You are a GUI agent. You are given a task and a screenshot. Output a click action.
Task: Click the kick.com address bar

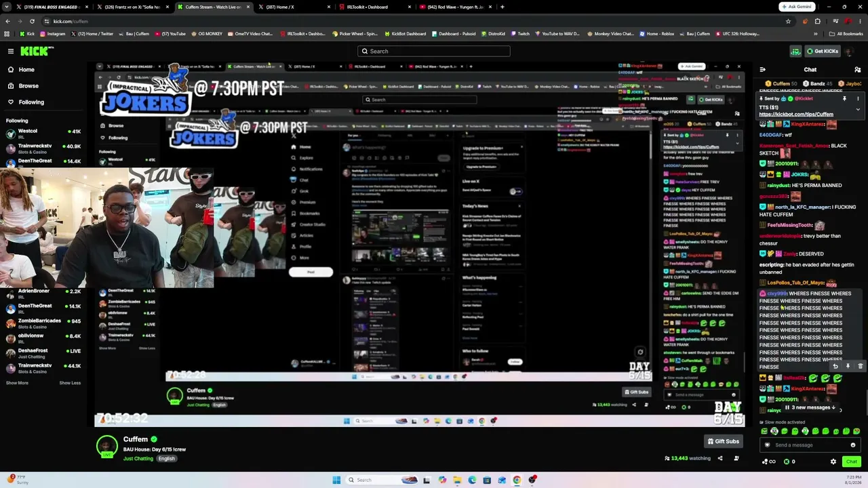[x=407, y=21]
